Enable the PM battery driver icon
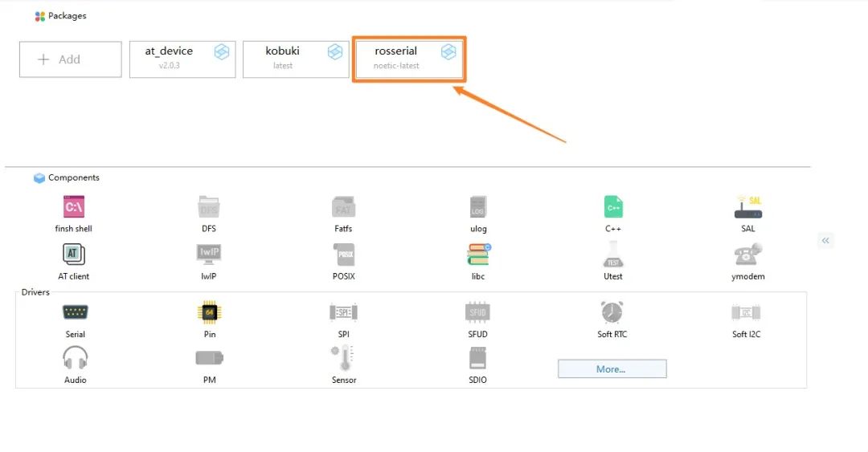This screenshot has width=868, height=452. (x=209, y=359)
